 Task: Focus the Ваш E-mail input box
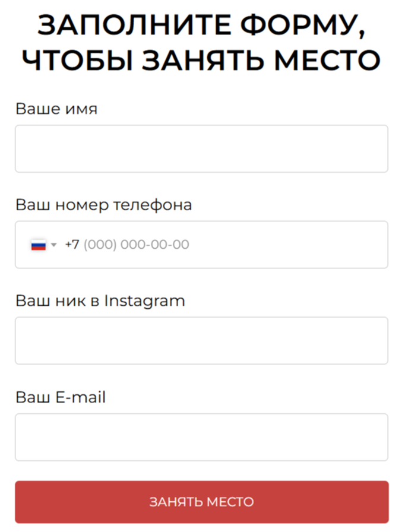pos(202,437)
